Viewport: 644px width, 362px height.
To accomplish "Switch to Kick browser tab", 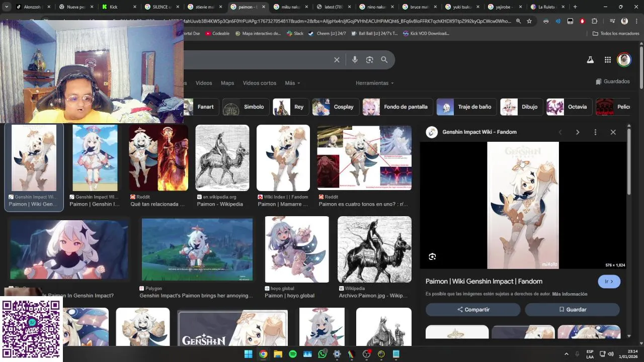I will (118, 7).
